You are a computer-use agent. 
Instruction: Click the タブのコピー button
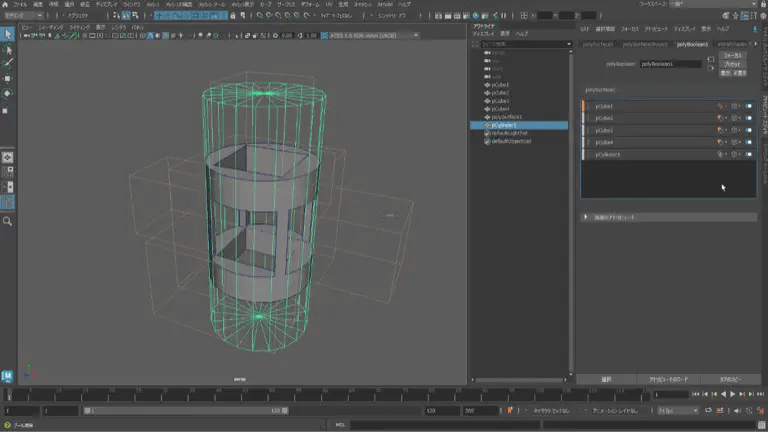point(731,380)
